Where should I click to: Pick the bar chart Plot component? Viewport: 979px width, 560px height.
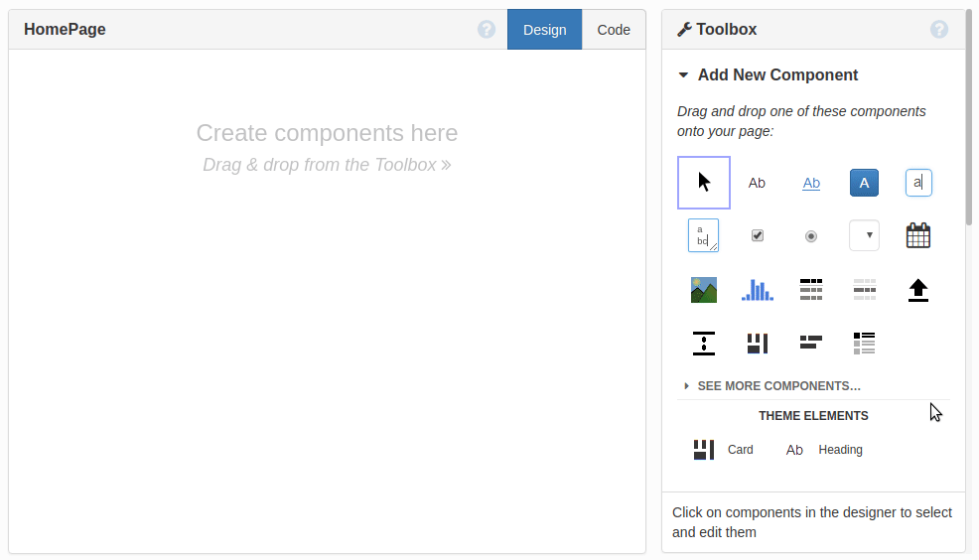pyautogui.click(x=757, y=290)
